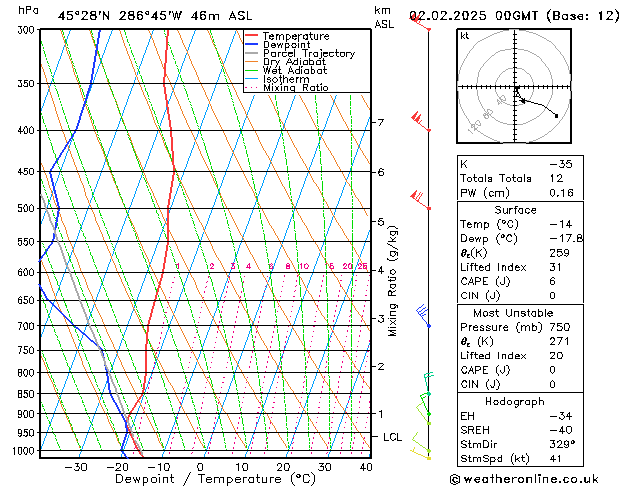Click the 7 km altitude label
The image size is (629, 486).
pyautogui.click(x=381, y=122)
